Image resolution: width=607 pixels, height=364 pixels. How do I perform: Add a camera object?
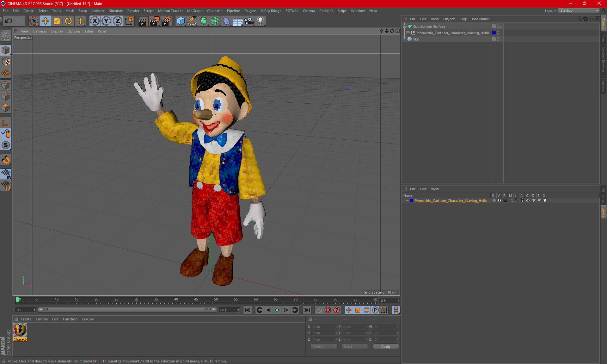249,21
